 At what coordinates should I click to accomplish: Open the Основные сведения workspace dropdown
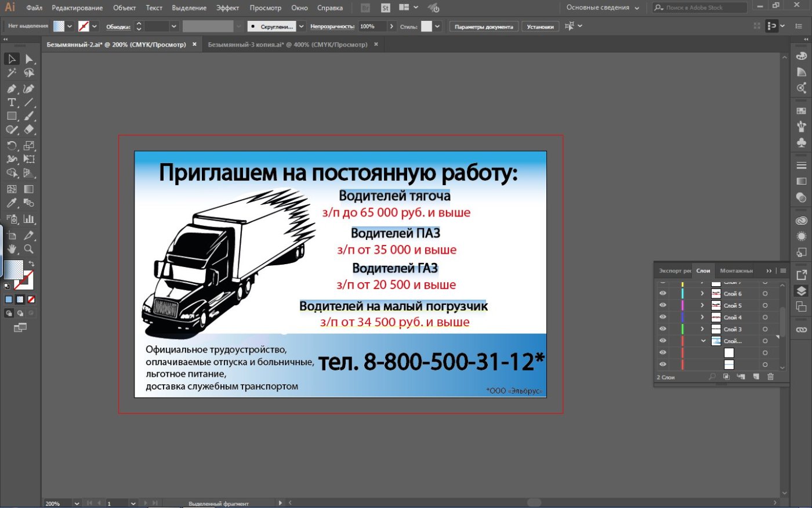tap(603, 8)
